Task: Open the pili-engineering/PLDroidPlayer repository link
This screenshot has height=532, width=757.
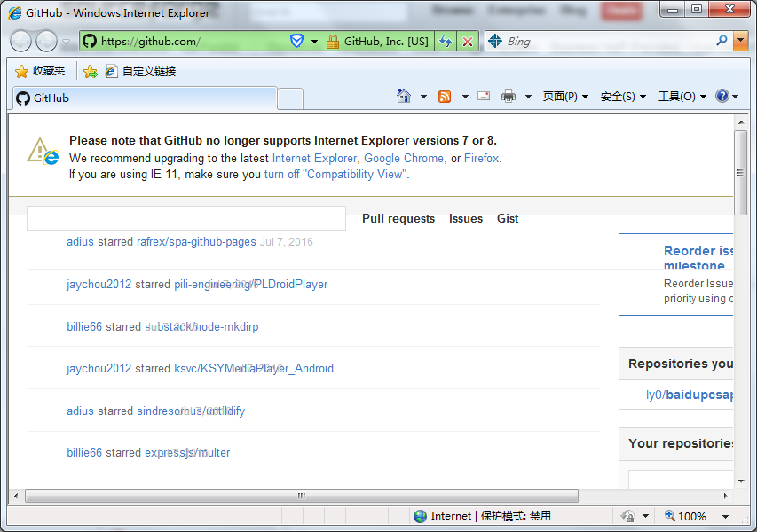Action: click(250, 284)
